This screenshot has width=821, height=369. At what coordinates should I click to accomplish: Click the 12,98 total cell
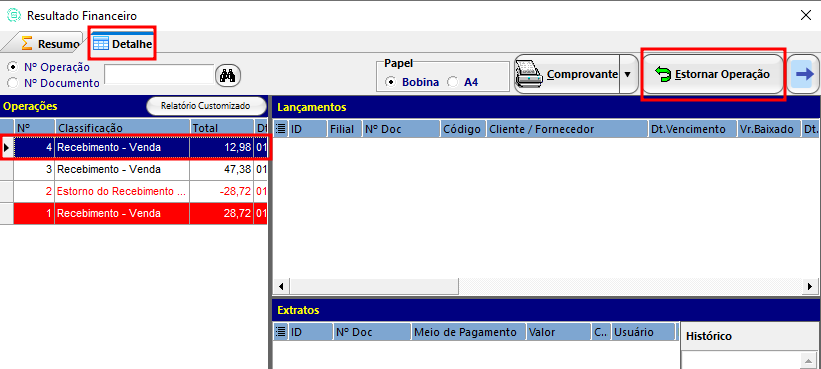point(221,148)
